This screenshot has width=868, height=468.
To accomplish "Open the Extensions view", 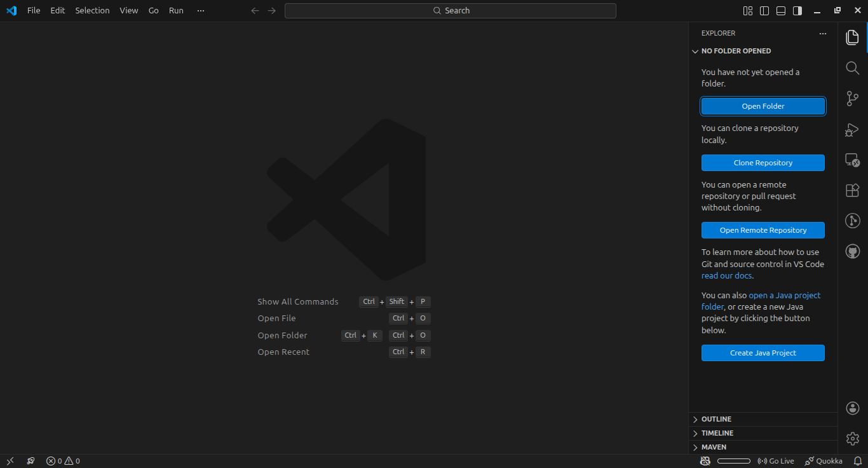I will pyautogui.click(x=853, y=190).
